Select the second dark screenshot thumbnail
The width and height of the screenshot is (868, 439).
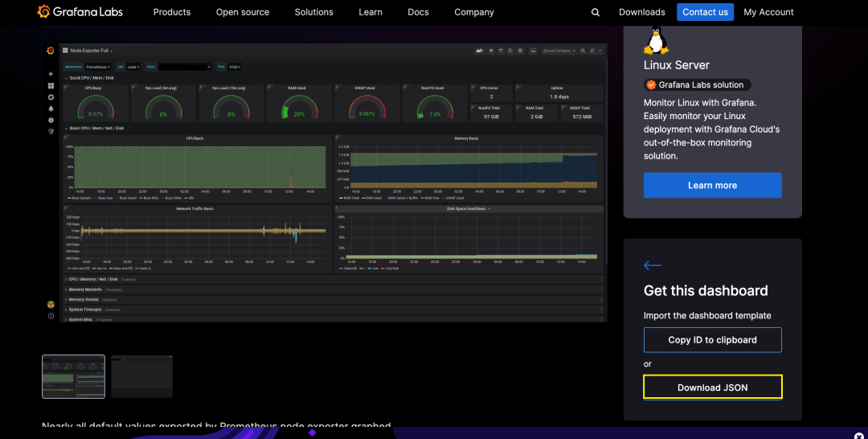click(x=142, y=376)
